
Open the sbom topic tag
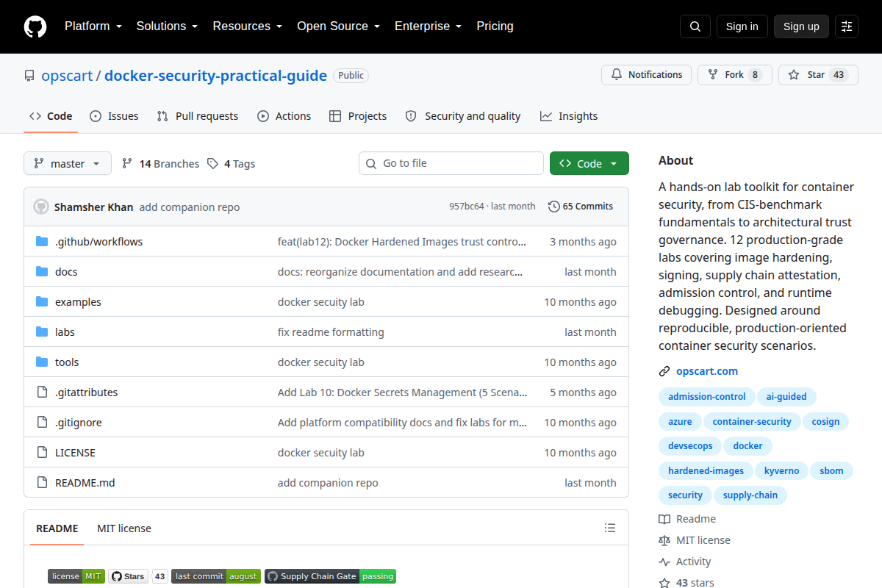(x=832, y=471)
